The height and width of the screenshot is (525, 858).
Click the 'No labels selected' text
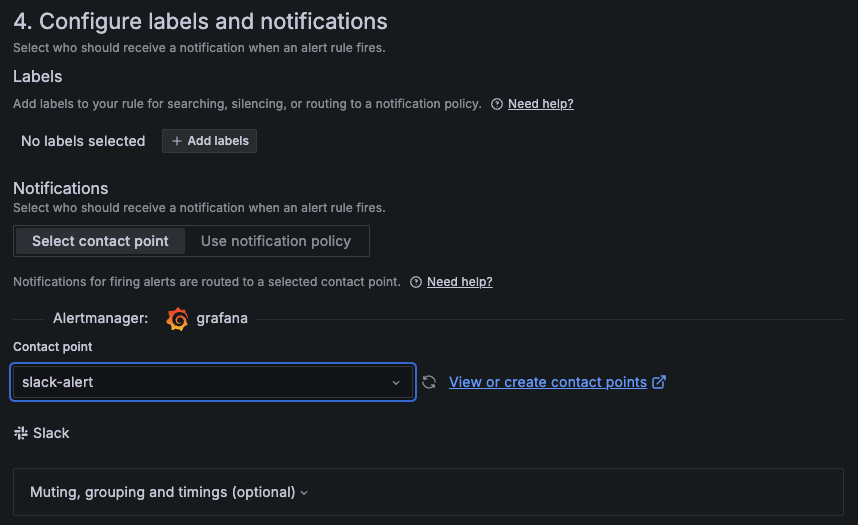coord(83,141)
